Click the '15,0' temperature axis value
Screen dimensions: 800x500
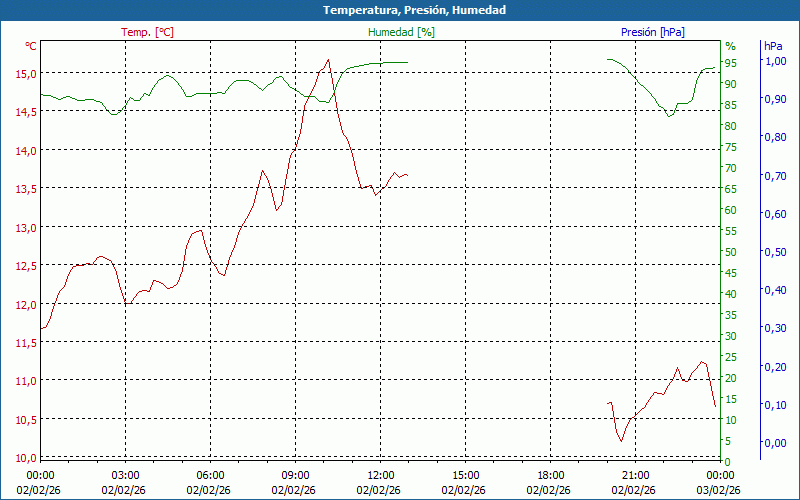click(x=26, y=74)
